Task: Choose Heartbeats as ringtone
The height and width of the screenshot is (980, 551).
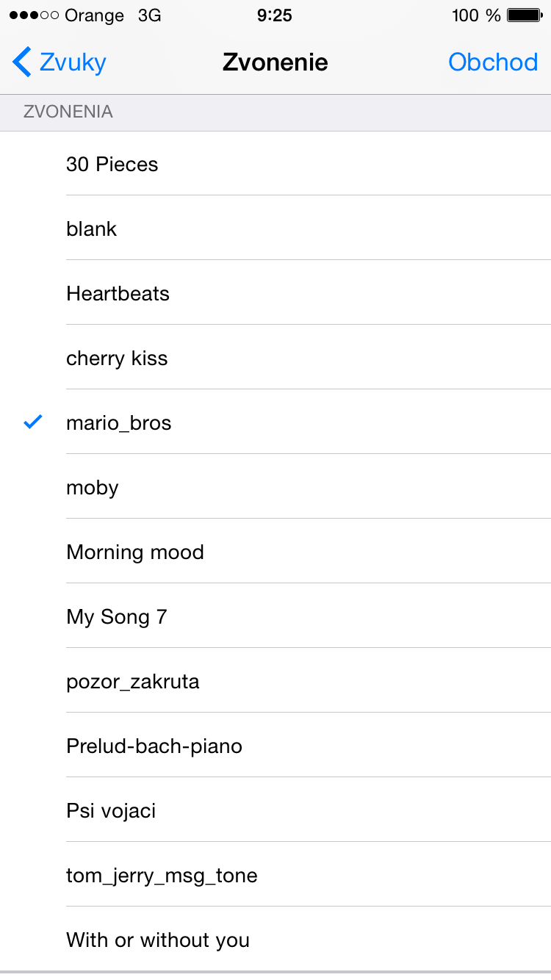Action: point(275,293)
